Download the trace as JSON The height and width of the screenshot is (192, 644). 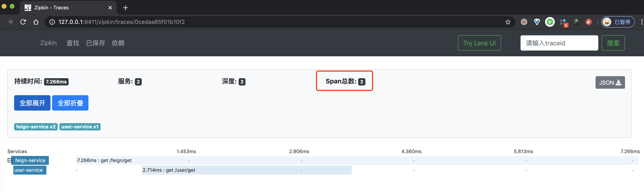610,82
